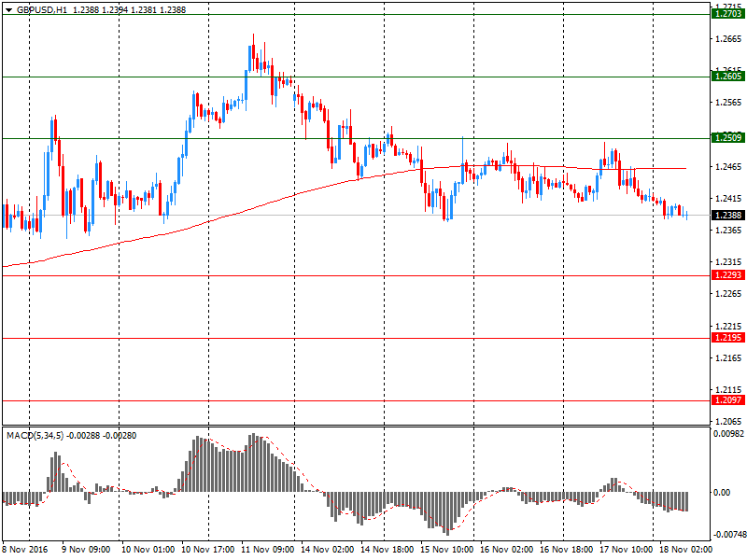
Task: Select the 1.2293 support level label
Action: [728, 275]
